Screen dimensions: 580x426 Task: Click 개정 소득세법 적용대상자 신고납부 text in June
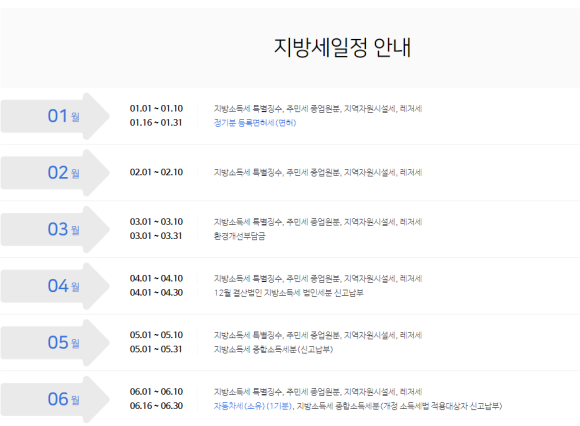click(x=441, y=406)
